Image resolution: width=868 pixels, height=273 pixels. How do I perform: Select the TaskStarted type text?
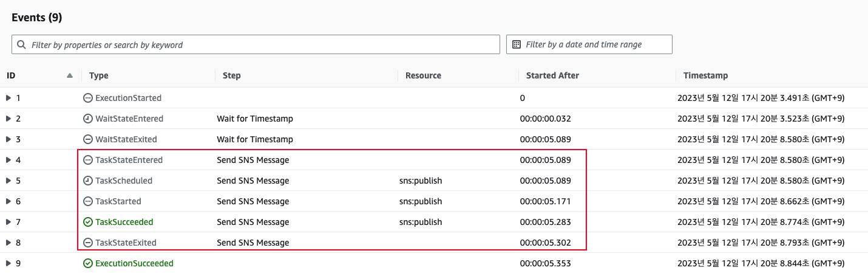[x=118, y=201]
